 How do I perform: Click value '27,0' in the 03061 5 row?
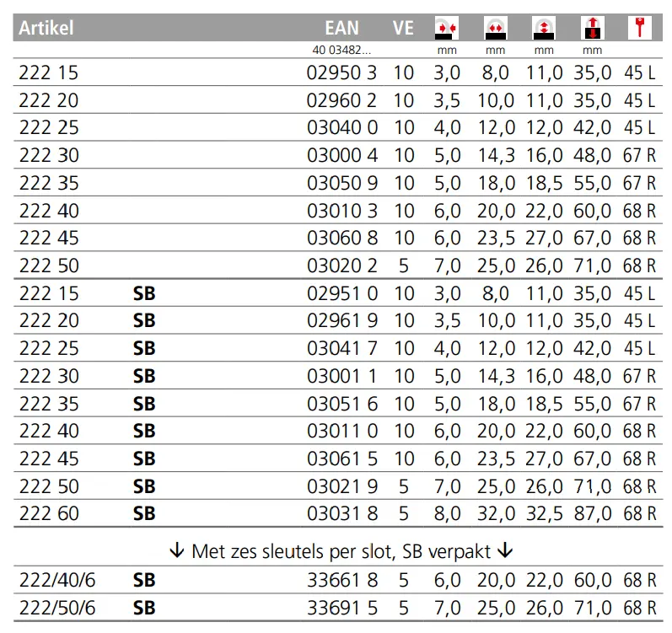tap(544, 459)
